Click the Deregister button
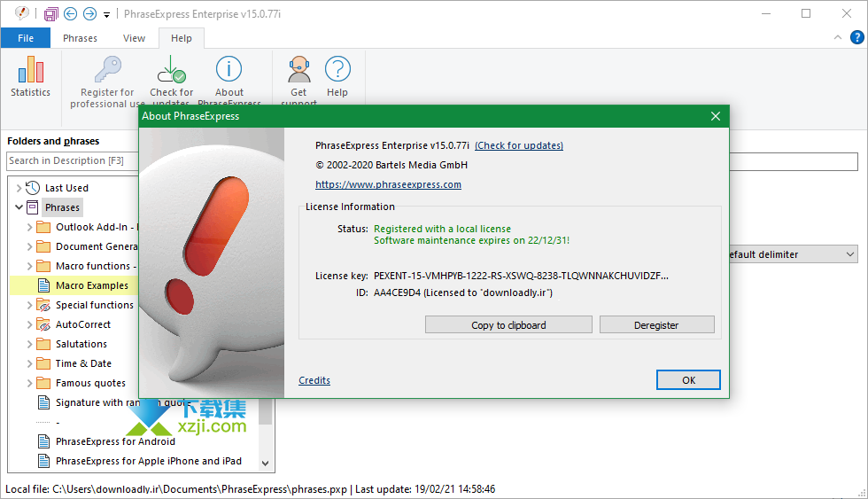The height and width of the screenshot is (499, 868). click(x=656, y=325)
